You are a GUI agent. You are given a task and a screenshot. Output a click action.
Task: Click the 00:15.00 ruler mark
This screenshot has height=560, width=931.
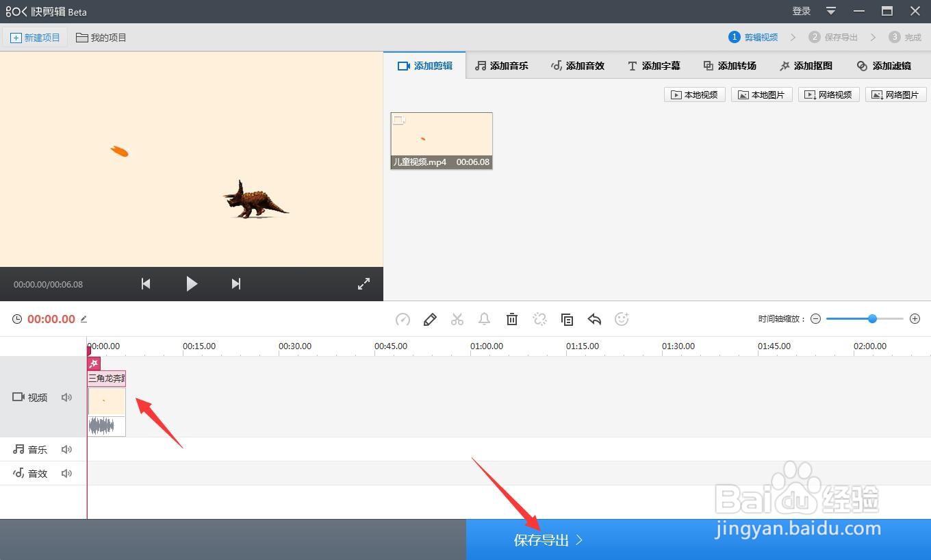coord(199,346)
